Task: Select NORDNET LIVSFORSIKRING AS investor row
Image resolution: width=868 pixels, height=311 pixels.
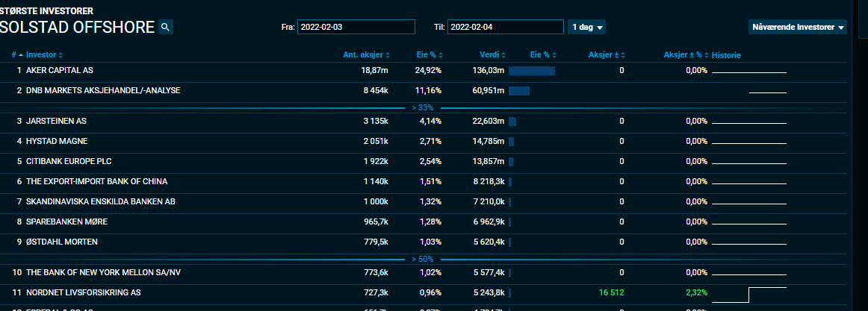Action: (424, 293)
